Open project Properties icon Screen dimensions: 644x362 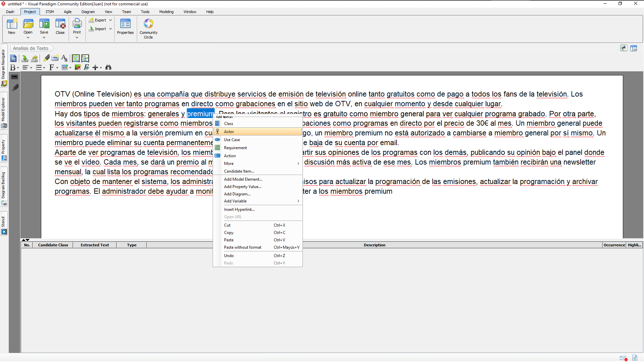125,24
